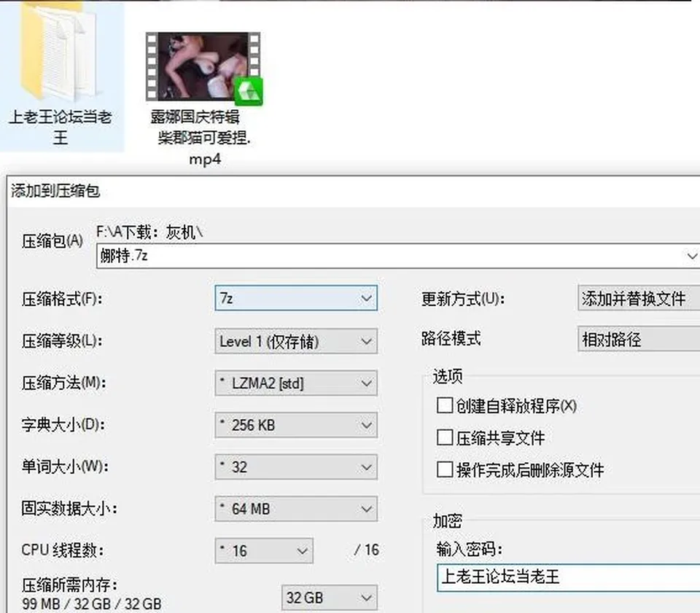Open the 压缩格式 dropdown showing 7z
This screenshot has width=700, height=613.
tap(296, 298)
